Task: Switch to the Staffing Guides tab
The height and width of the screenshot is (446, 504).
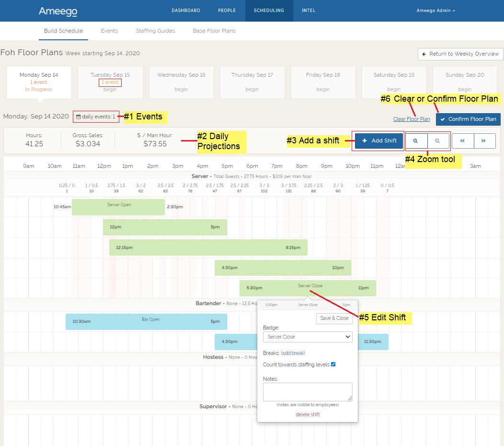Action: point(155,31)
